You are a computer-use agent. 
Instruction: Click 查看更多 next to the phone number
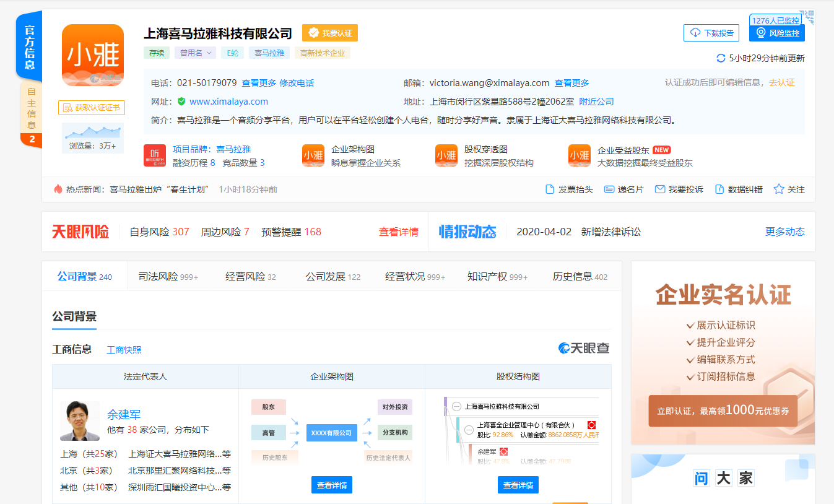(x=259, y=83)
